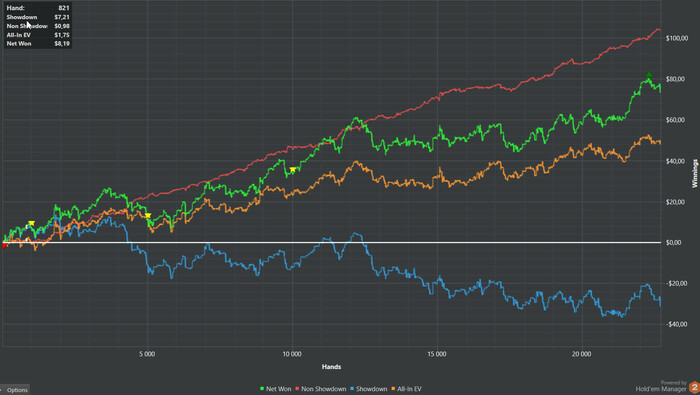Open the Options button

tap(15, 390)
